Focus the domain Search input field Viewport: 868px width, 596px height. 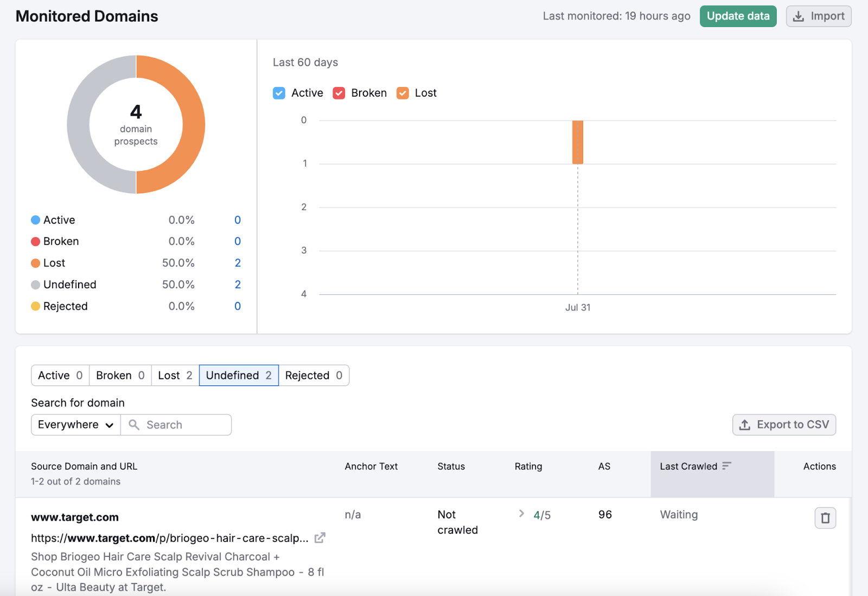click(184, 424)
